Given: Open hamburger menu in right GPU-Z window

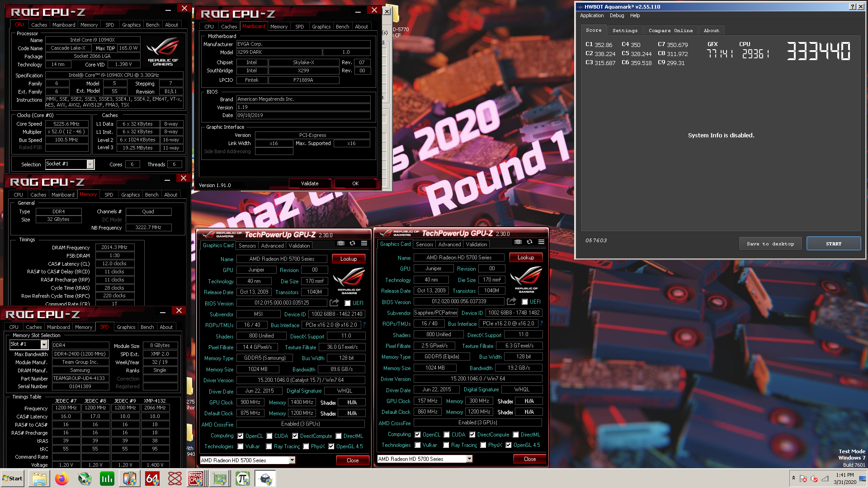Looking at the screenshot, I should [541, 242].
